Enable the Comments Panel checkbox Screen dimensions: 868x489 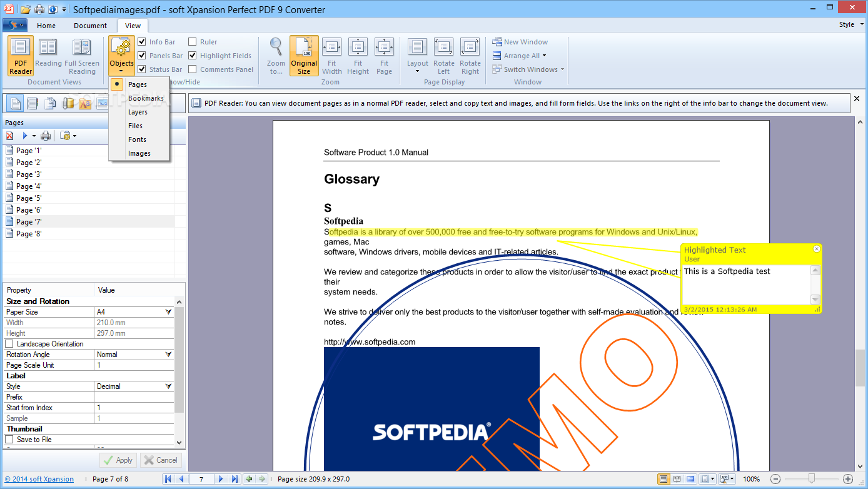(193, 69)
